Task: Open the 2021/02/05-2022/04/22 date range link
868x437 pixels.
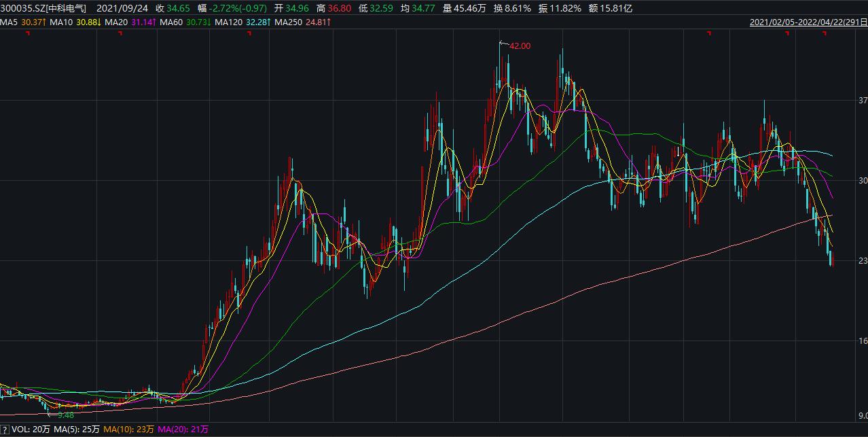Action: click(807, 22)
